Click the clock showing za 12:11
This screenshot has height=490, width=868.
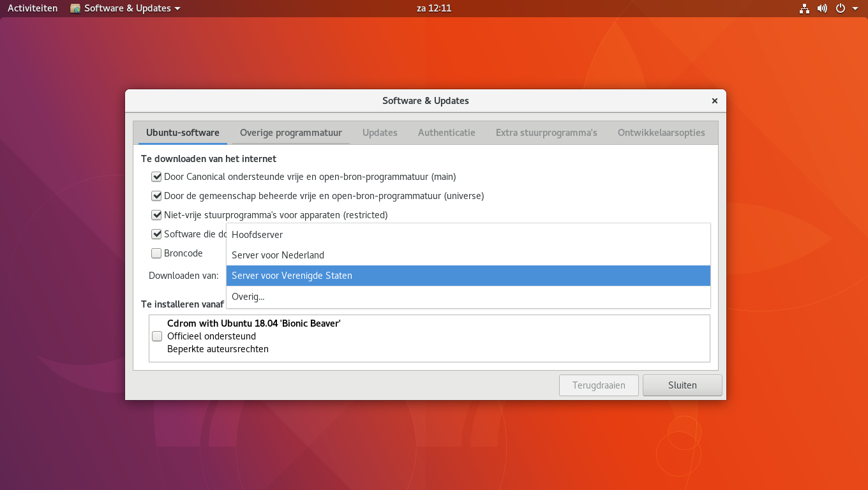coord(434,8)
